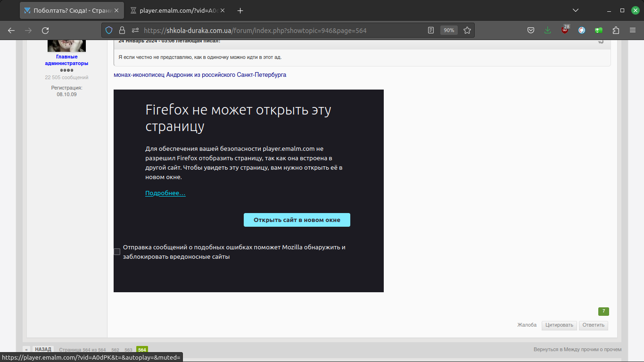Image resolution: width=644 pixels, height=362 pixels.
Task: Open uBlock extension with 28 badge
Action: pos(565,30)
